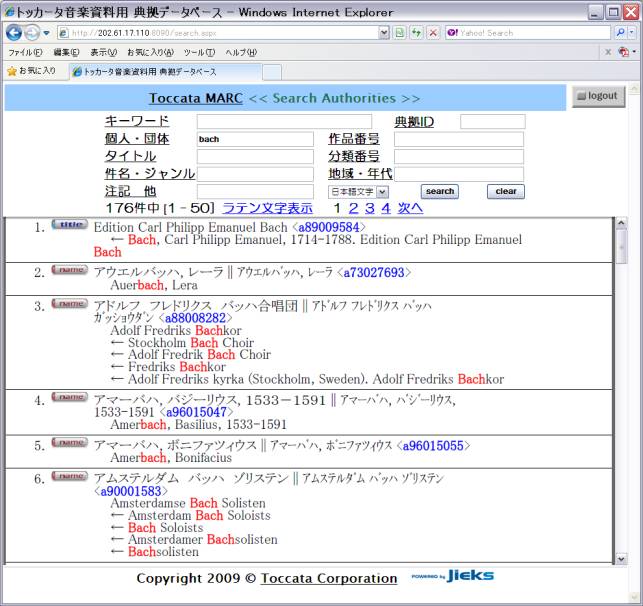Click the 地域・年代 input field
643x606 pixels.
pos(459,174)
